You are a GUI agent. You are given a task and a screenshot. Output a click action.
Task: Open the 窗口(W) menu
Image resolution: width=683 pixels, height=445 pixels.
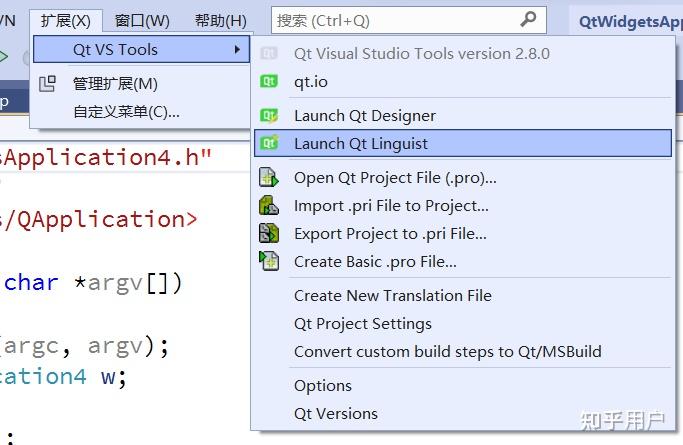142,20
